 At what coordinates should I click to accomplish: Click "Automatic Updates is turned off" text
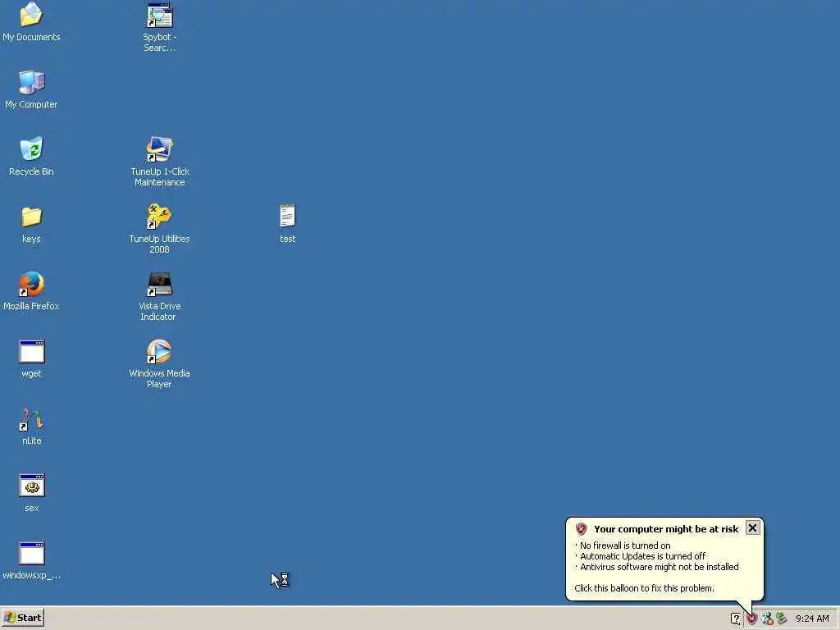pyautogui.click(x=643, y=557)
